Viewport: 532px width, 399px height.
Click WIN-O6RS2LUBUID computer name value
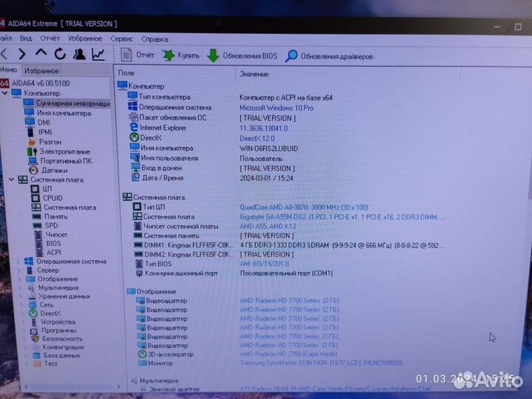268,149
